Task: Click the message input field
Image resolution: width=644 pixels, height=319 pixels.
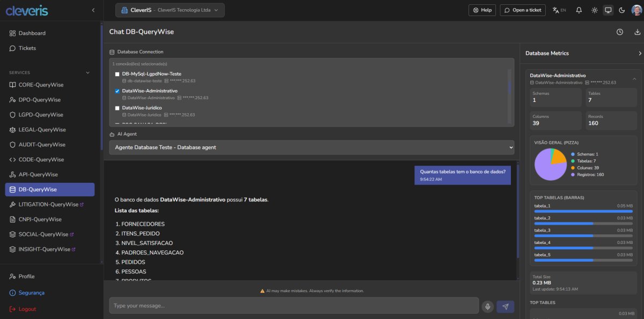Action: click(294, 306)
